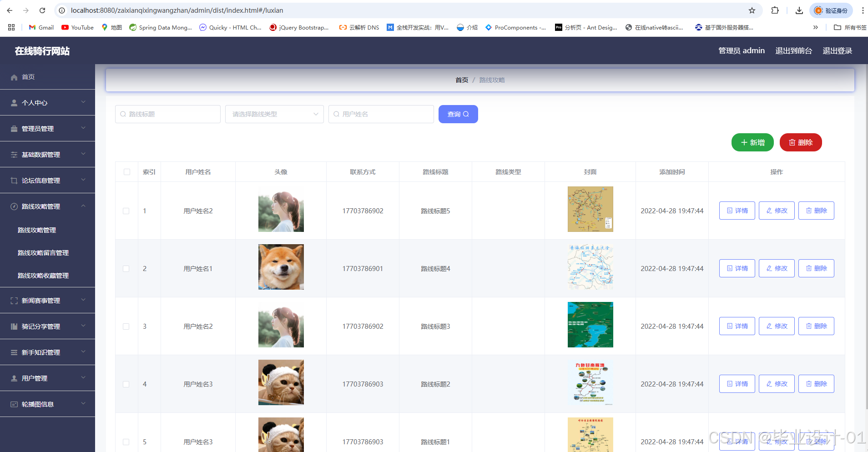Click frame icon next to 新闻赛事管理
The image size is (868, 452).
click(x=14, y=301)
